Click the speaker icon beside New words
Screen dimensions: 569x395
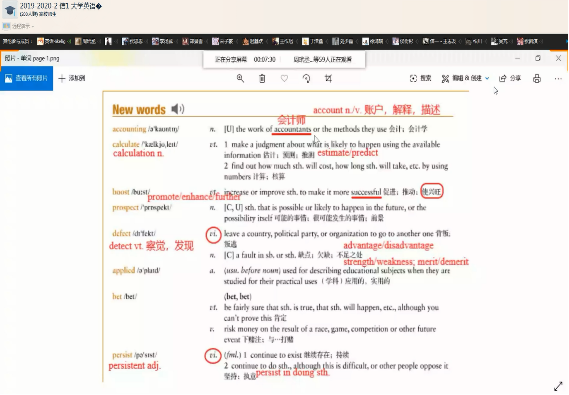coord(177,109)
